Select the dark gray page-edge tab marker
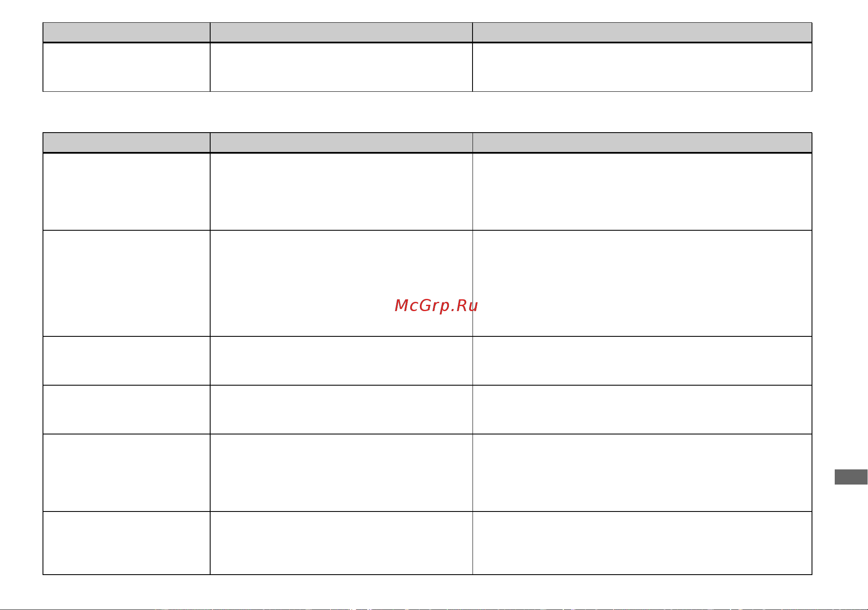Image resolution: width=868 pixels, height=610 pixels. (x=851, y=477)
